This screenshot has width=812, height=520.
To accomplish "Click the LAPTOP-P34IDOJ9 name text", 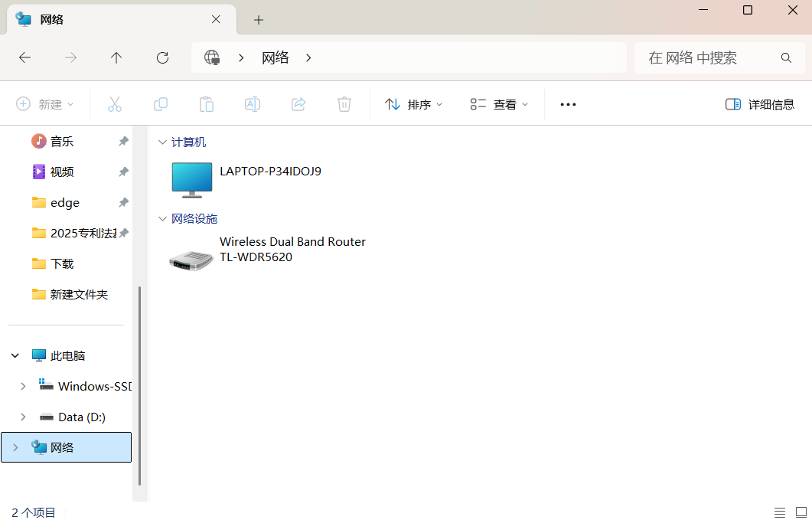I will (270, 171).
